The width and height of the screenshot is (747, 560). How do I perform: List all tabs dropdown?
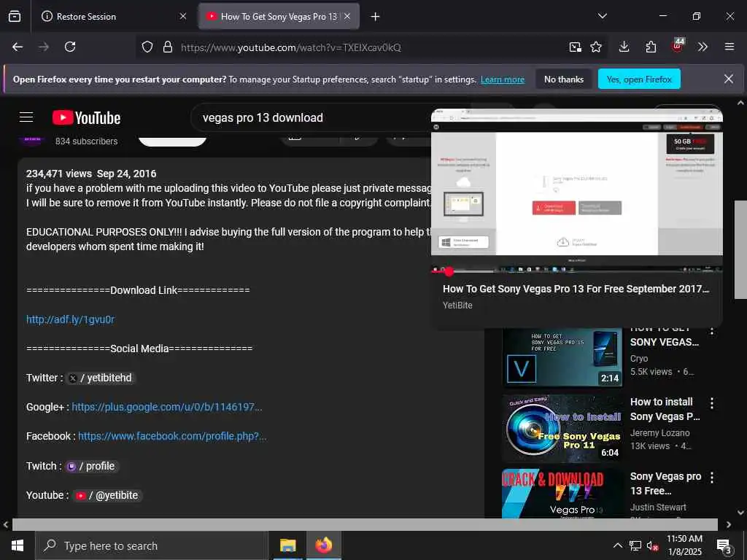coord(602,16)
